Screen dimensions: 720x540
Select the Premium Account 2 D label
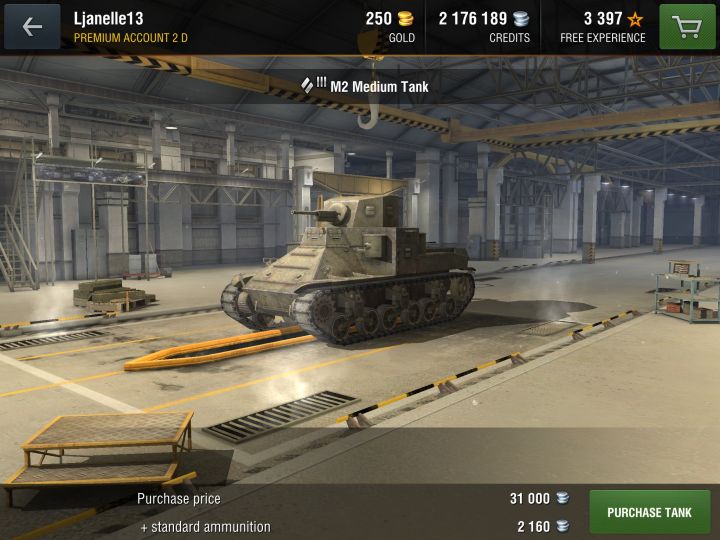(x=131, y=38)
